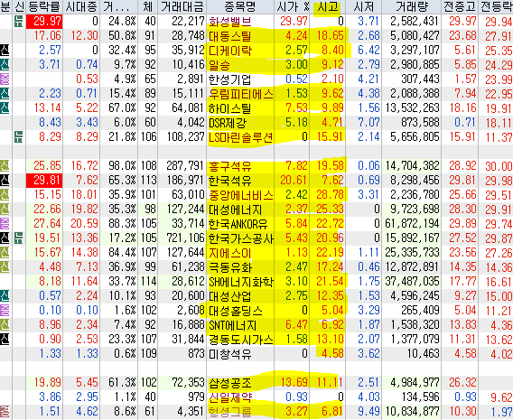Click the 증 badge in the 대성홀딩스 row

click(x=5, y=310)
